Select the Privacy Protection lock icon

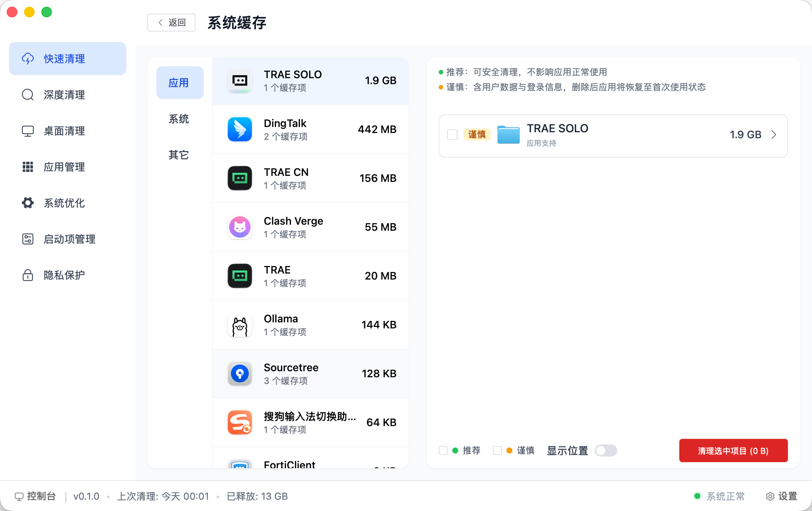[x=28, y=275]
